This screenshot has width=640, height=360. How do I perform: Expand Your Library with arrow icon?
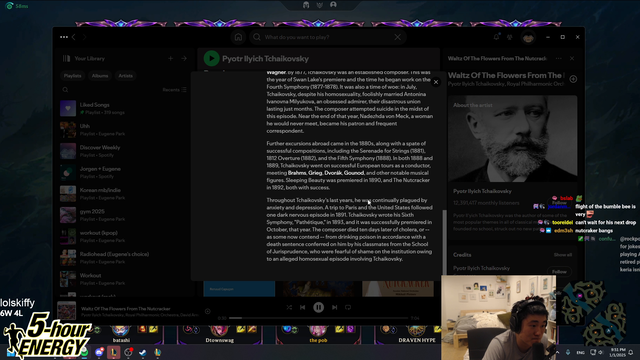click(x=184, y=58)
